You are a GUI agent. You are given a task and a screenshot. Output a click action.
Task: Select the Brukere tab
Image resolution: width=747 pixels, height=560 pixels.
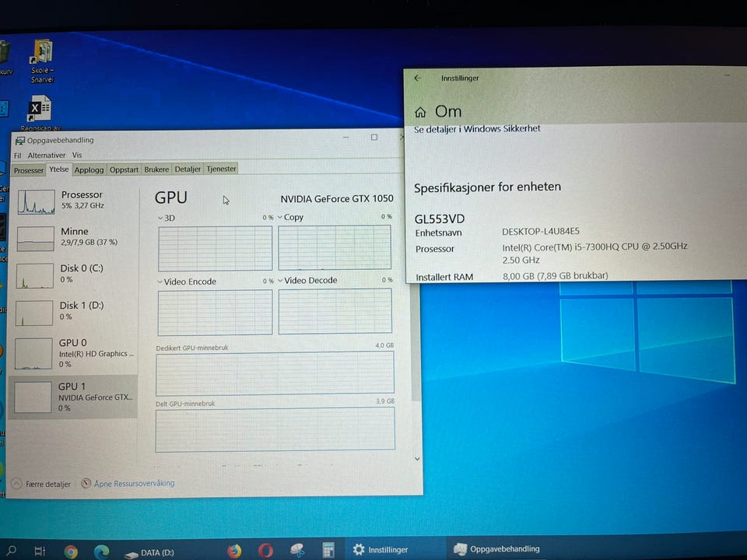point(156,169)
